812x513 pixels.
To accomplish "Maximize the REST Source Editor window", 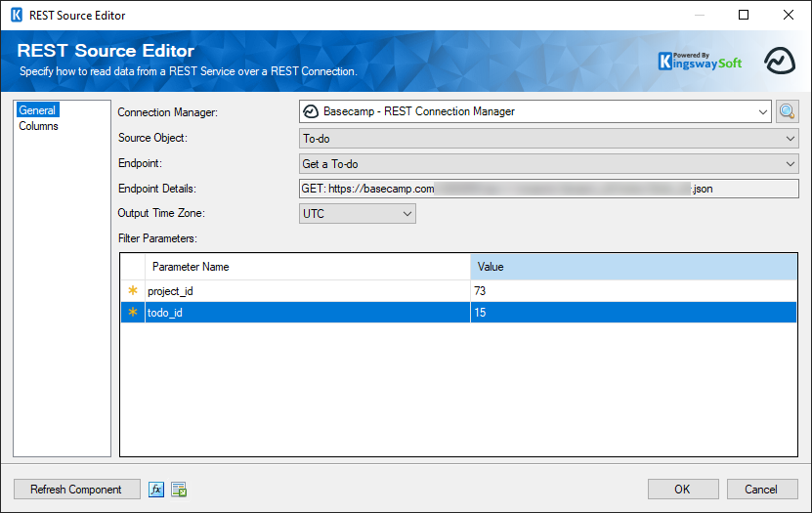I will [744, 15].
